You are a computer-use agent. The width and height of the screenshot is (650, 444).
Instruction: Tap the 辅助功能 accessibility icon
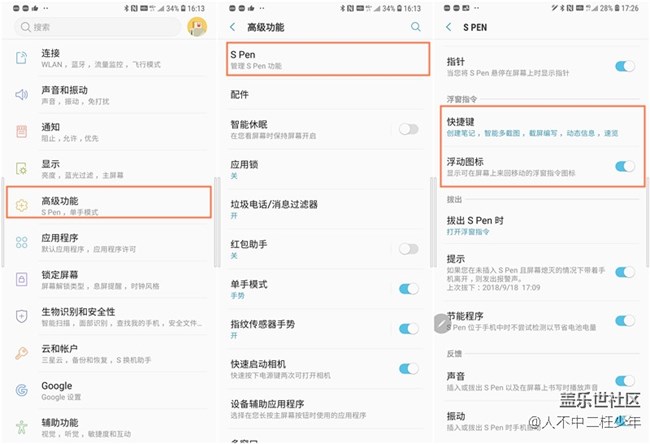click(21, 427)
